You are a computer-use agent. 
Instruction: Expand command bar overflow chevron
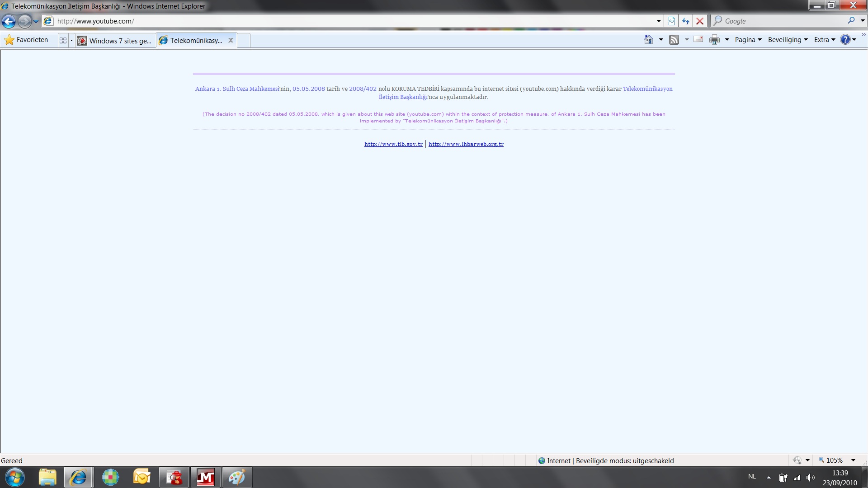(x=863, y=35)
